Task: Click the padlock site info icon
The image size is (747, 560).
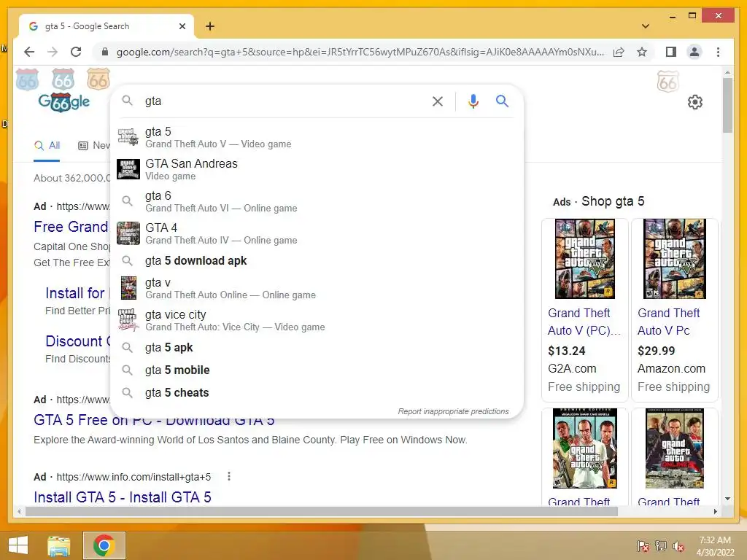Action: [105, 52]
